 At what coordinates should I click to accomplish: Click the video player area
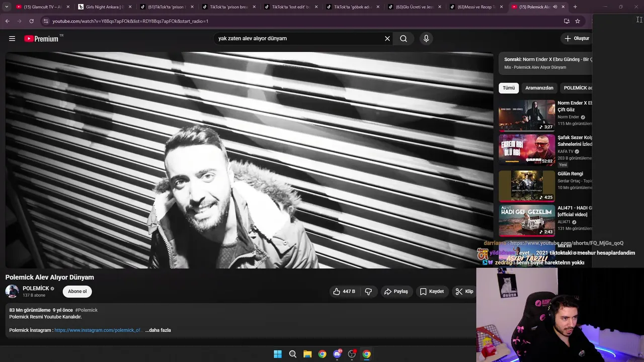coord(249,160)
